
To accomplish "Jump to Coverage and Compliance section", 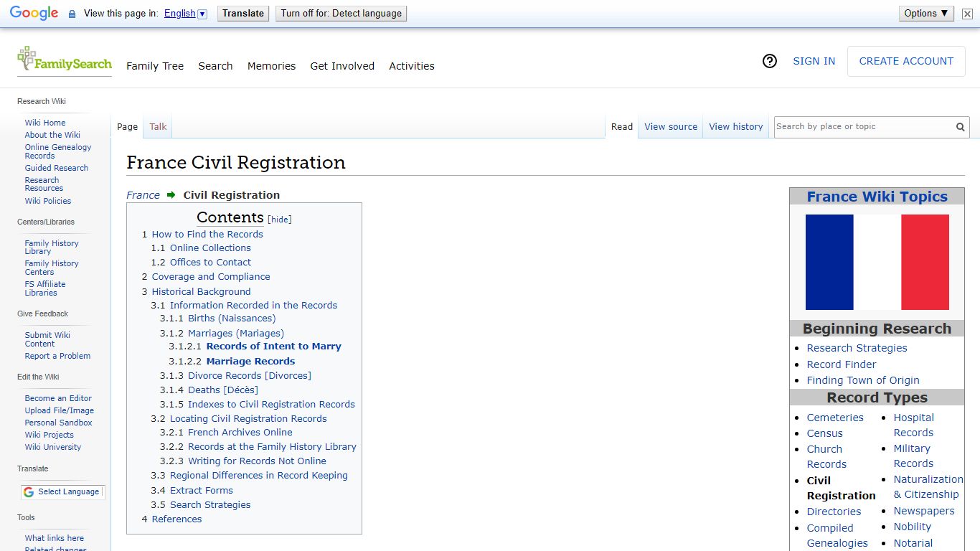I will pos(211,276).
